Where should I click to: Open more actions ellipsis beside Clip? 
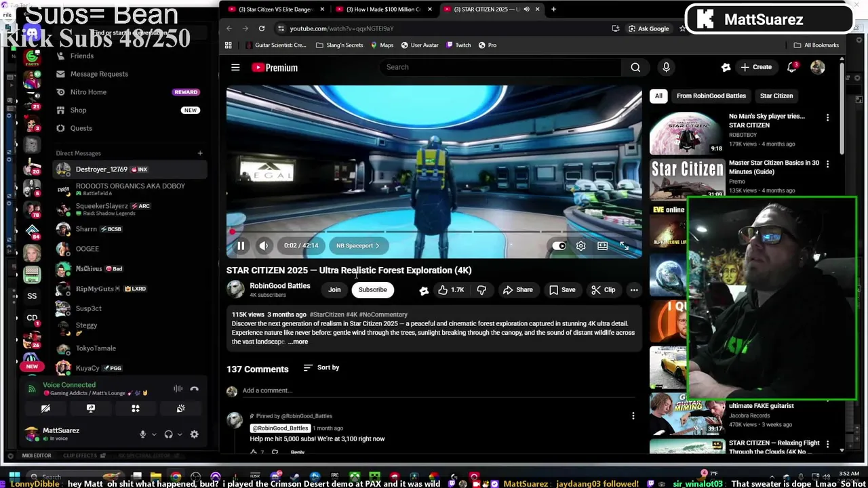(x=634, y=289)
